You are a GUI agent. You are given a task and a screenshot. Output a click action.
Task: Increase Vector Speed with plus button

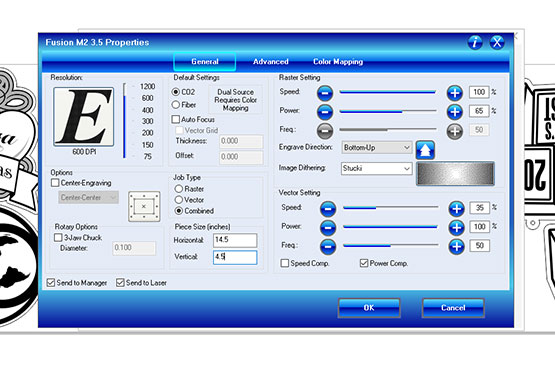457,209
